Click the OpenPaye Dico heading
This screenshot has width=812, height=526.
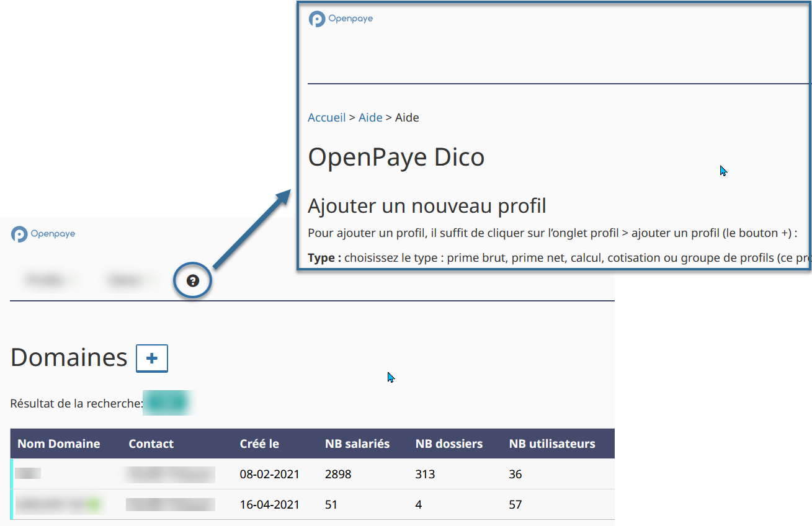coord(396,157)
